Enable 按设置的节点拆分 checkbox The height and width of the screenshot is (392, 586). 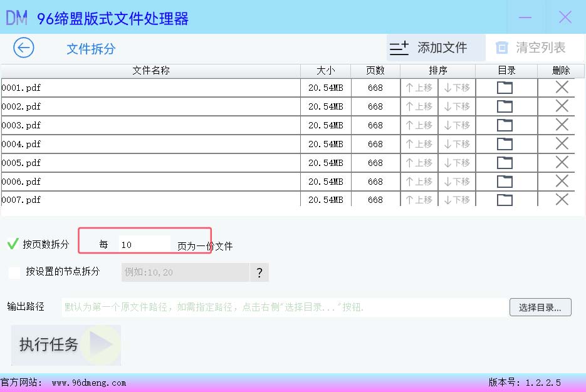pos(14,272)
